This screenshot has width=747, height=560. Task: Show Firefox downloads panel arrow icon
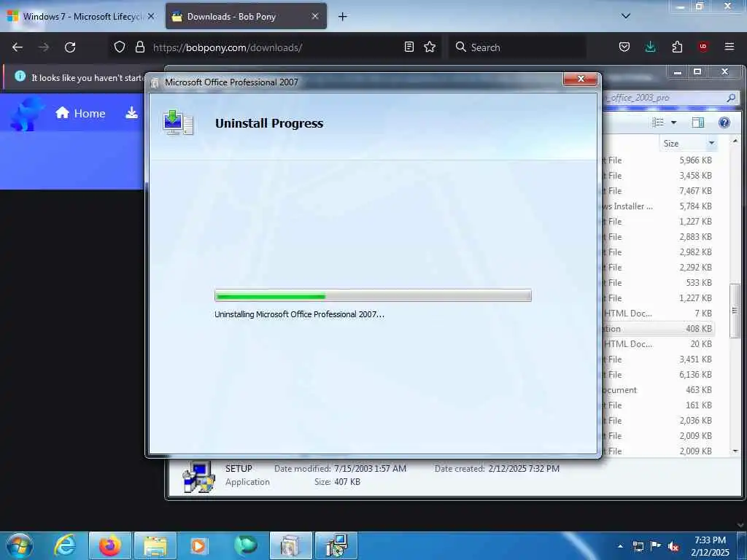click(650, 47)
